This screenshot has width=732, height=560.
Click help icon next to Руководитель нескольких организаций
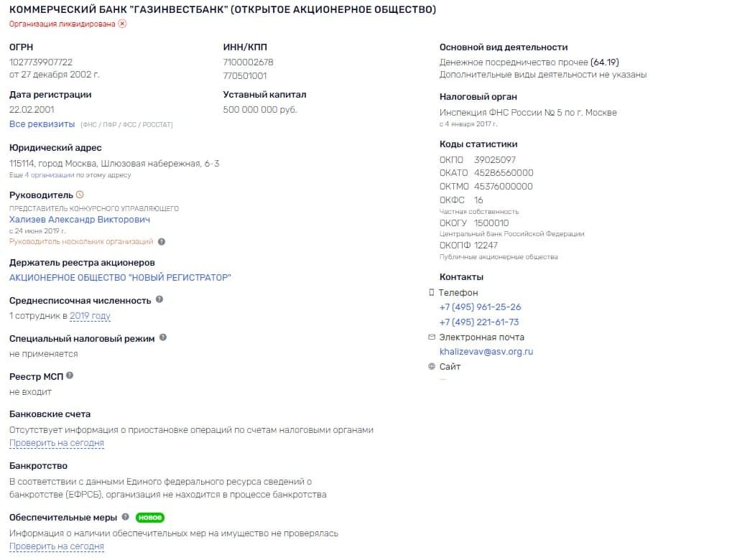(x=162, y=242)
